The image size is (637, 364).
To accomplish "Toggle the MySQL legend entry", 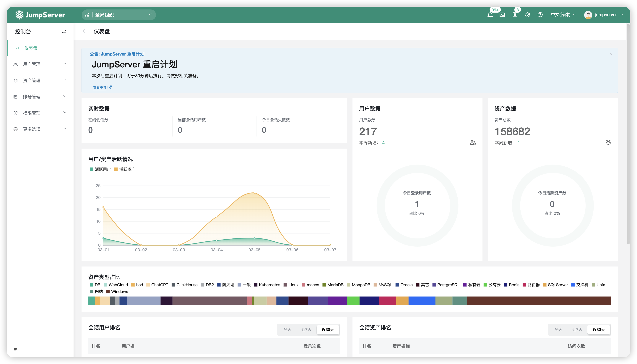I will coord(383,285).
